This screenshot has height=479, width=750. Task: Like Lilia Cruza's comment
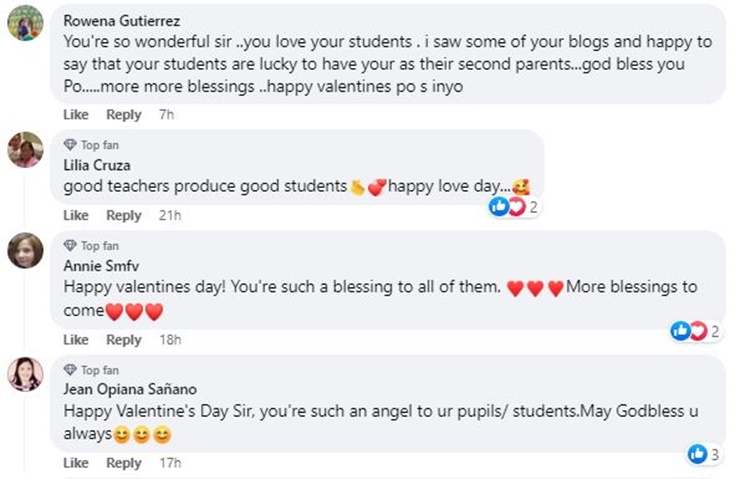pyautogui.click(x=76, y=215)
